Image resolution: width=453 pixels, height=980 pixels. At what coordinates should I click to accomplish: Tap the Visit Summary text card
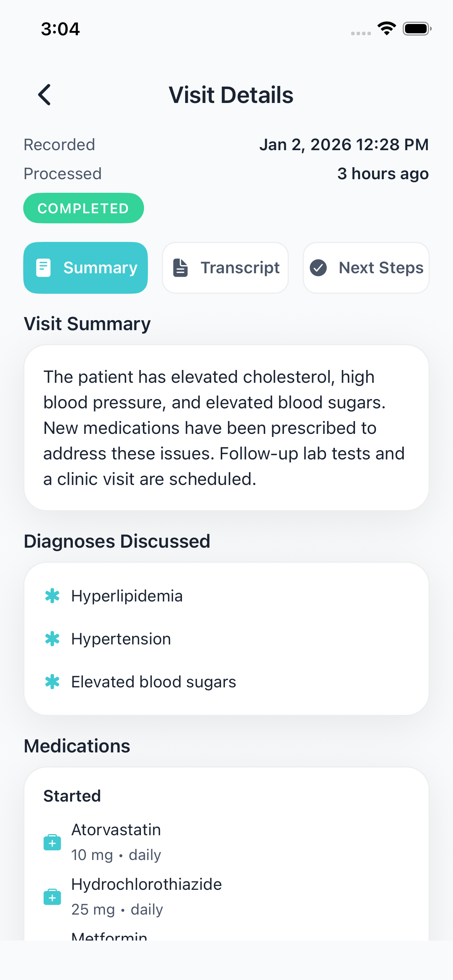[x=226, y=428]
